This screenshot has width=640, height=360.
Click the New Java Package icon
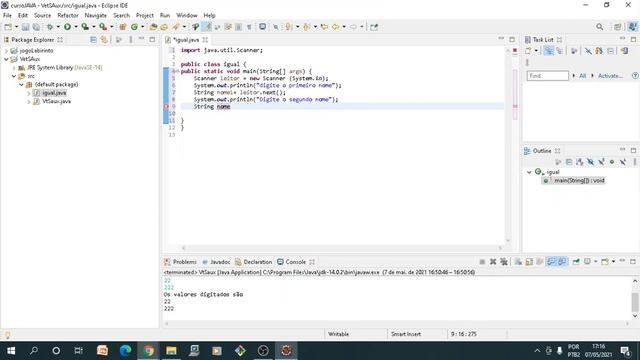[122, 27]
